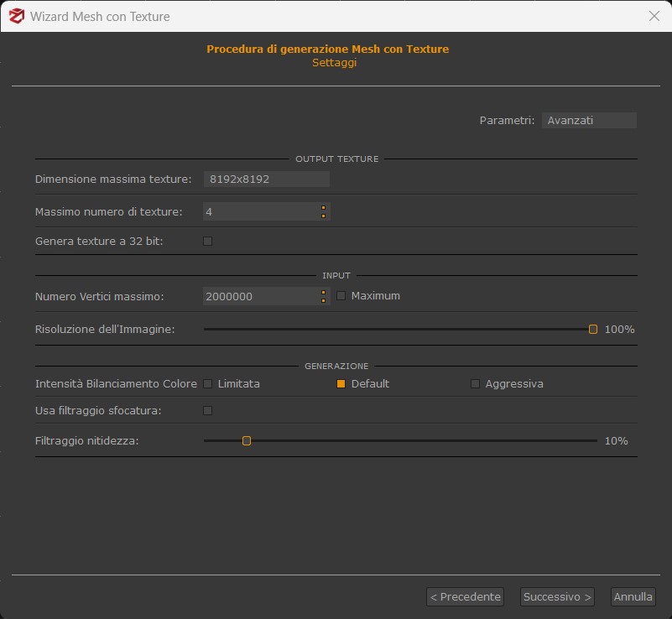Decrease Numero Vertici massimo value
The height and width of the screenshot is (619, 672).
pos(324,301)
